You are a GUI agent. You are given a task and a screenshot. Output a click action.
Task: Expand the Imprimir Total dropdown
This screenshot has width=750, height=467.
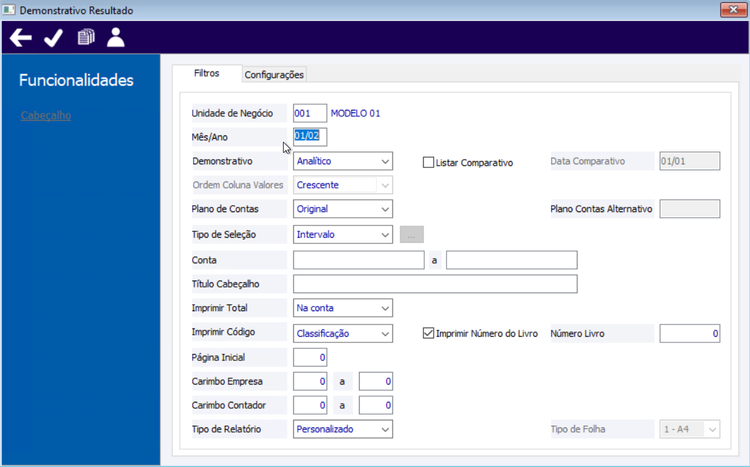coord(342,308)
